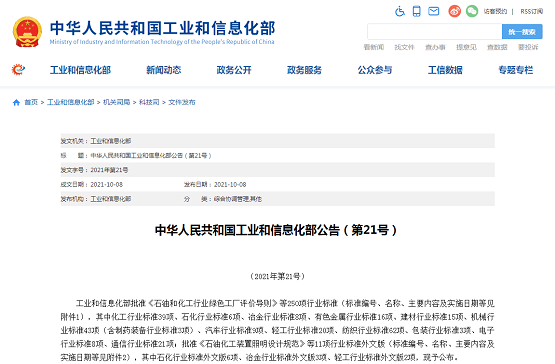Select the 查办事 quick link
The image size is (555, 364).
point(435,47)
